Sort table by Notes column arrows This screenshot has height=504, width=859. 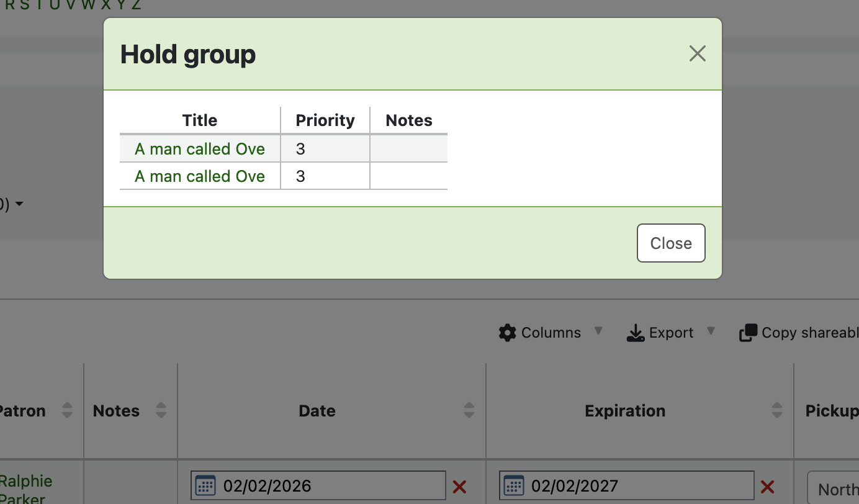[x=161, y=410]
